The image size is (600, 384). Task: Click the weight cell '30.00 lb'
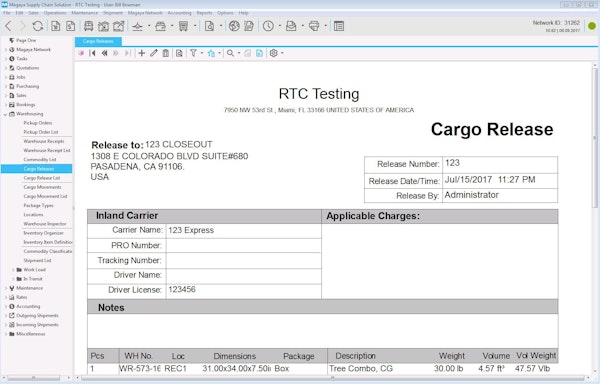click(448, 369)
